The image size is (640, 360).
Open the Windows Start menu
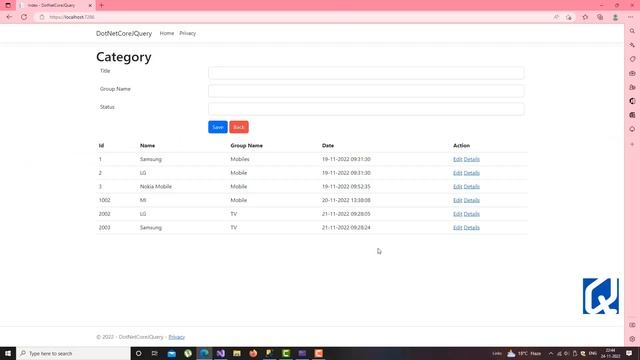tap(8, 353)
